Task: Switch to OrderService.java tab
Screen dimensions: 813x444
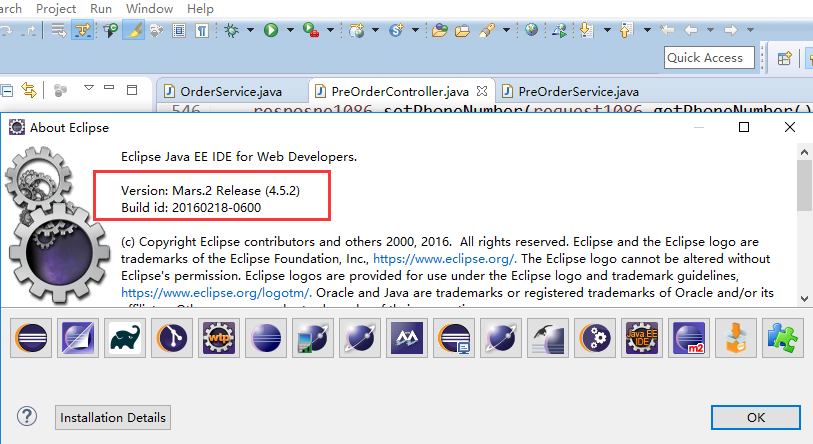Action: (x=231, y=92)
